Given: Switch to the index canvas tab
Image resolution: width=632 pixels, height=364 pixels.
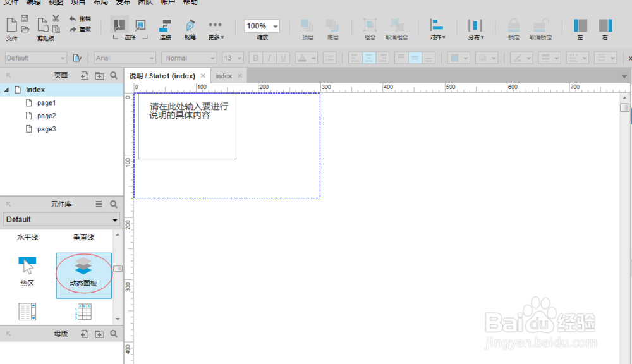Looking at the screenshot, I should tap(224, 76).
